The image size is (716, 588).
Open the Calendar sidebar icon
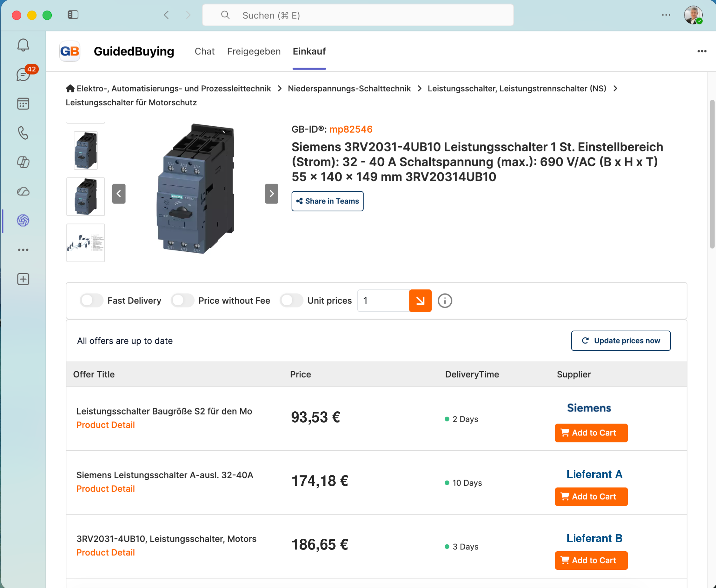click(x=23, y=104)
